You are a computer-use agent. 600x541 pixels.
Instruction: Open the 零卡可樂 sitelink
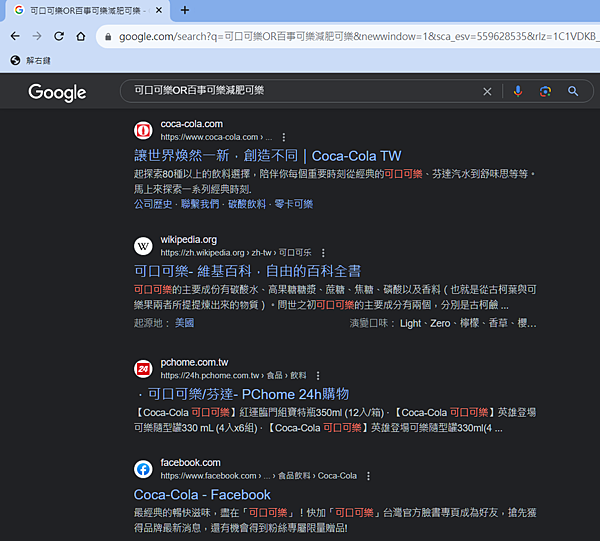pos(294,204)
